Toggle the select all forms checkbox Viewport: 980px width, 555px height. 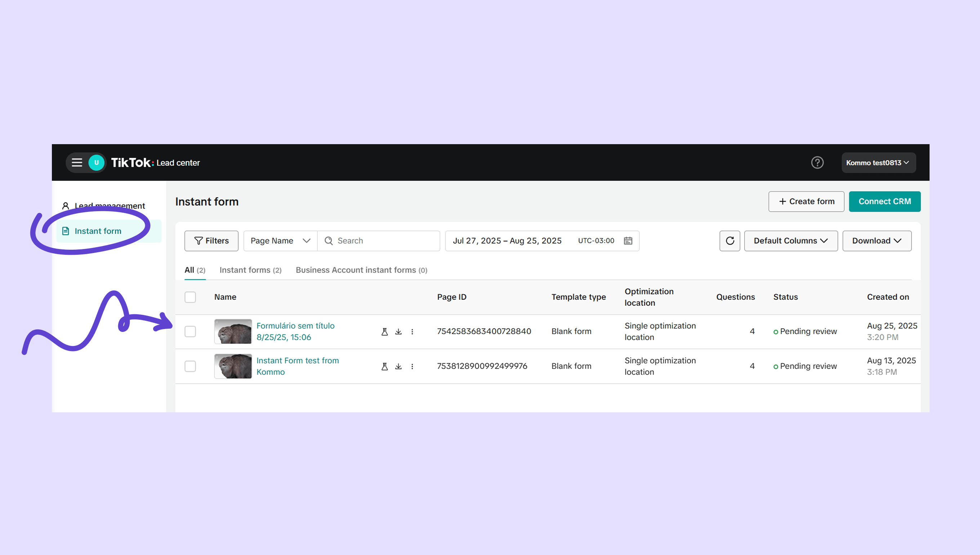(190, 297)
